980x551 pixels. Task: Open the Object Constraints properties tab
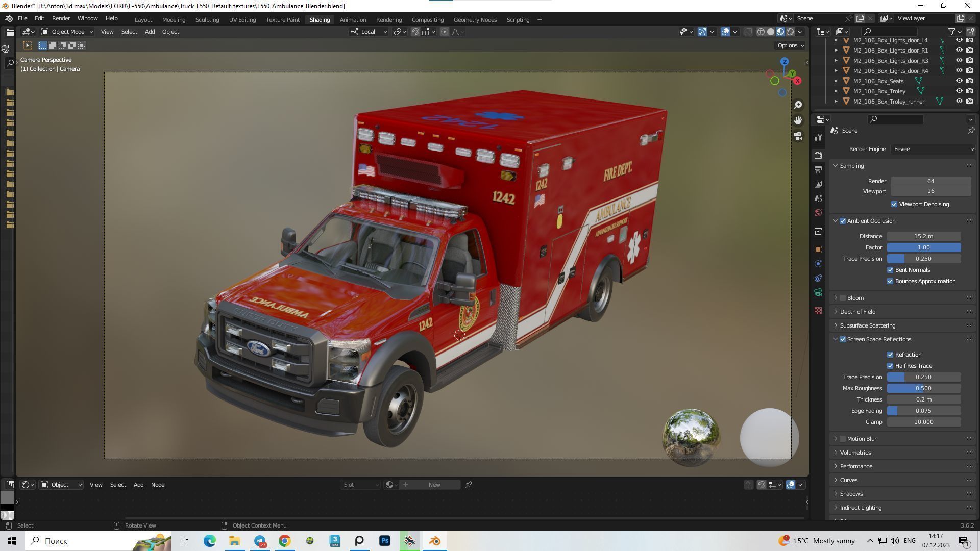pos(818,278)
